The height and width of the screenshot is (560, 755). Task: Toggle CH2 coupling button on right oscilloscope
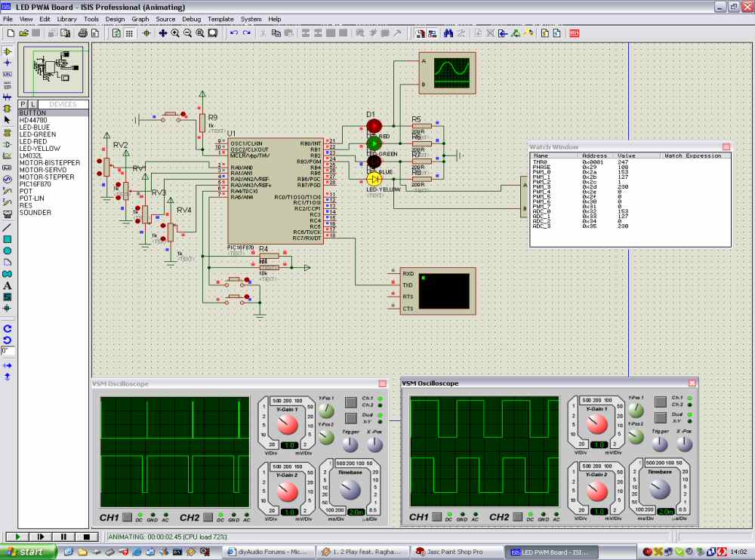[x=518, y=517]
